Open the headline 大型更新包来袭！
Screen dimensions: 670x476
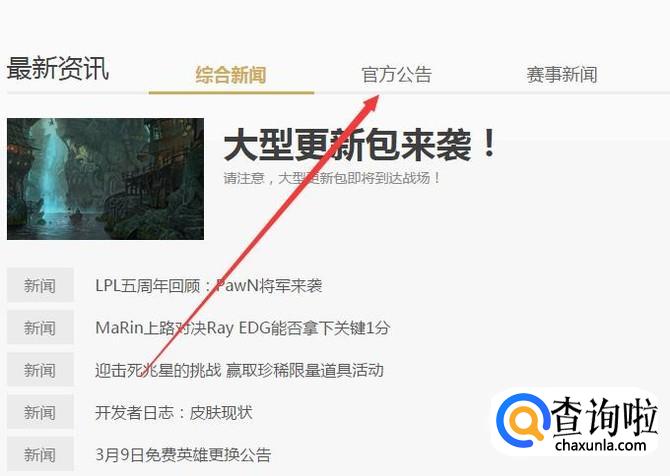[x=360, y=144]
